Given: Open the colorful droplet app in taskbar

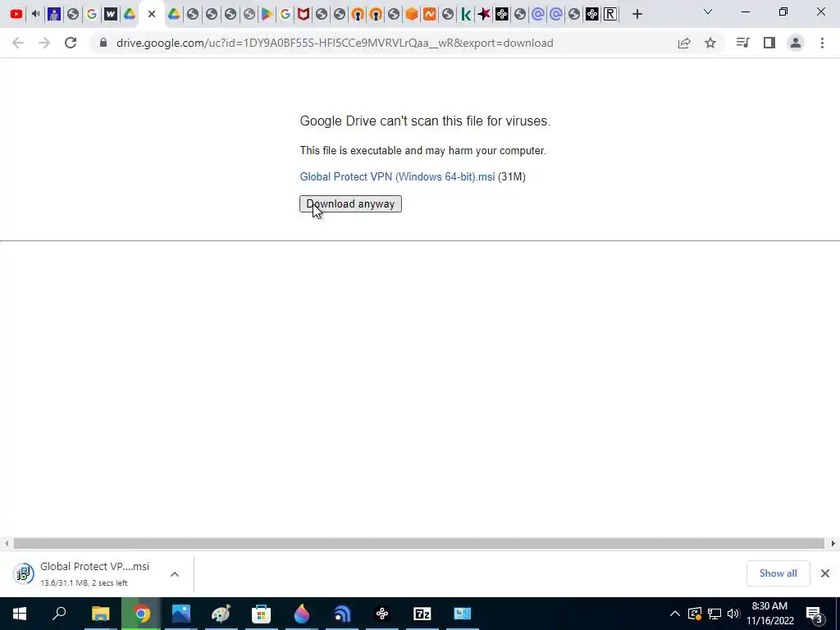Looking at the screenshot, I should (302, 614).
